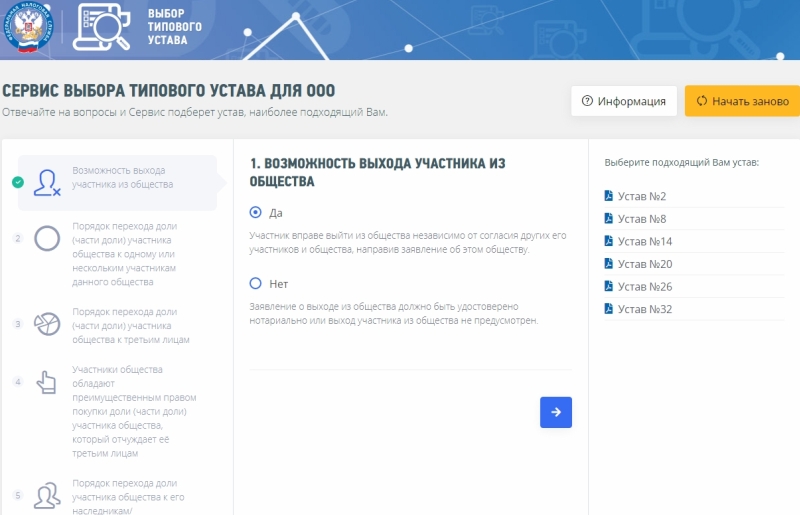This screenshot has height=515, width=800.
Task: Click step number 2 badge
Action: pos(18,238)
